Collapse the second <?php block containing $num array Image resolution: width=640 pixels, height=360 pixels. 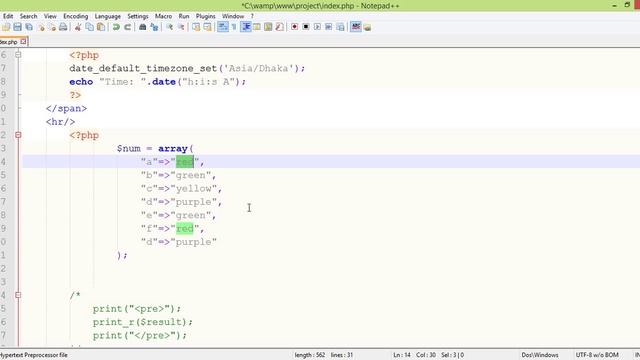pos(18,135)
